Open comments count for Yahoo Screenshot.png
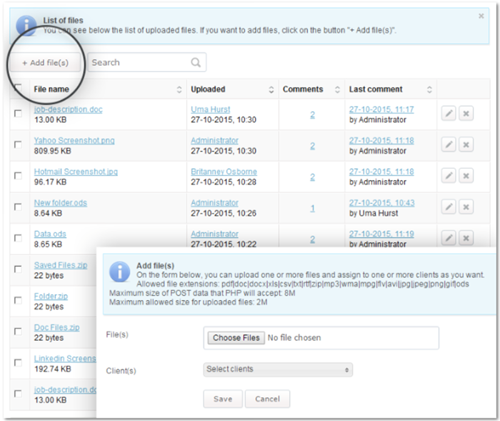This screenshot has width=500, height=421. tap(312, 146)
